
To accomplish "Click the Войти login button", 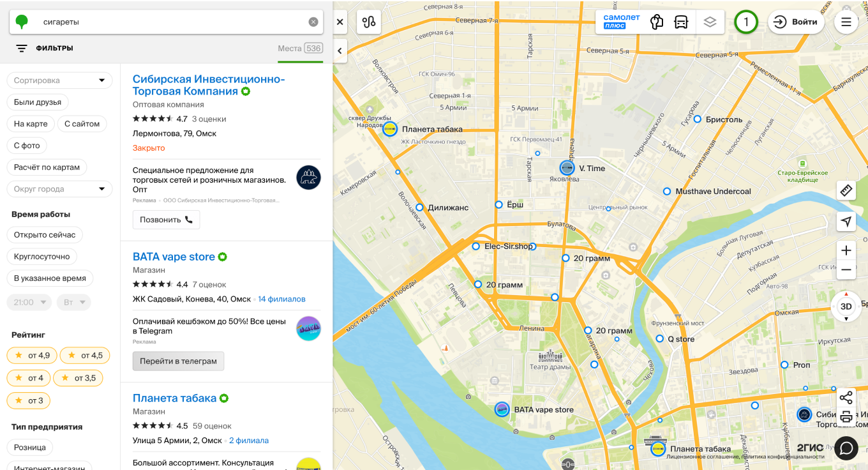I will point(796,22).
